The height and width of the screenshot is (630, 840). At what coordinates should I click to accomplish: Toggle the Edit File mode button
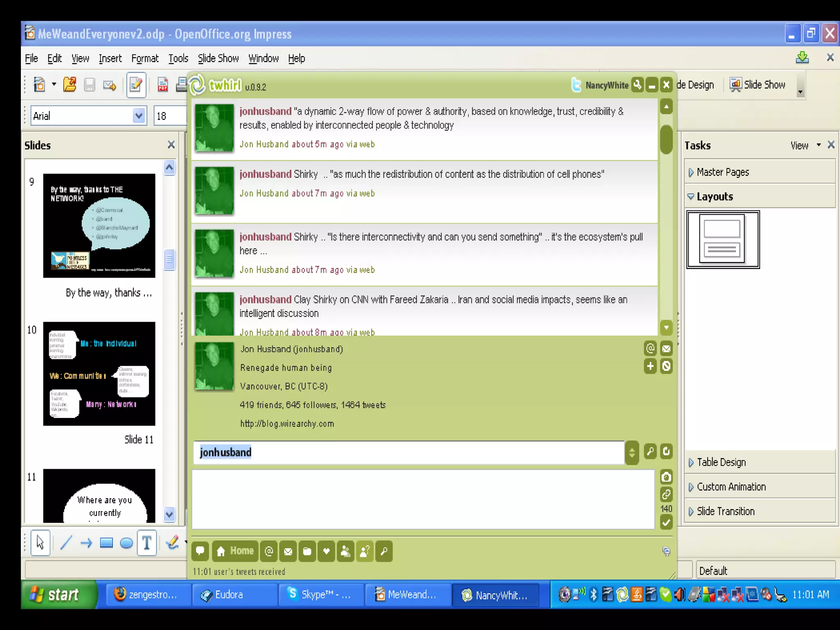pos(136,85)
